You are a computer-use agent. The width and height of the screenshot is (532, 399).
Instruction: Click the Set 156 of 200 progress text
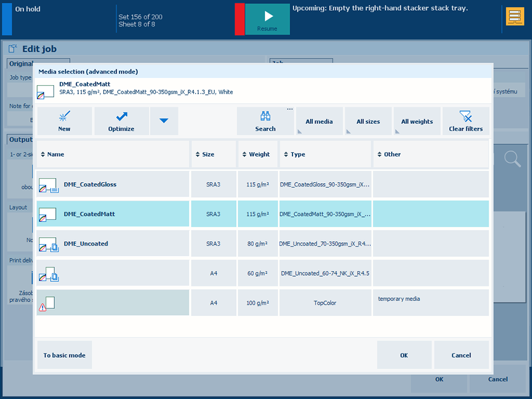(140, 17)
